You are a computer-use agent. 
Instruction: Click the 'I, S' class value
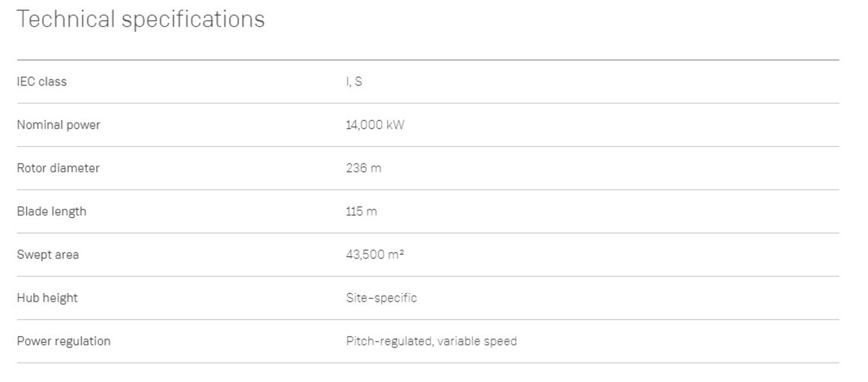354,82
